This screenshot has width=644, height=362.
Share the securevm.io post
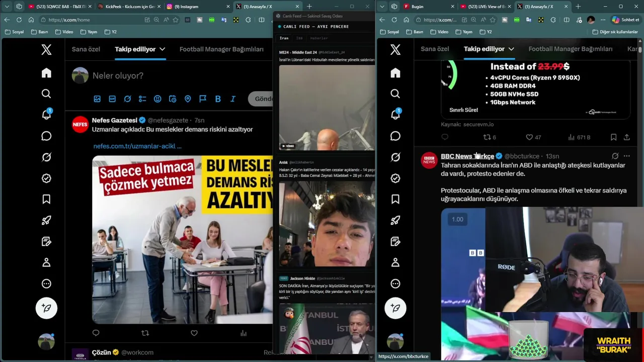click(626, 137)
